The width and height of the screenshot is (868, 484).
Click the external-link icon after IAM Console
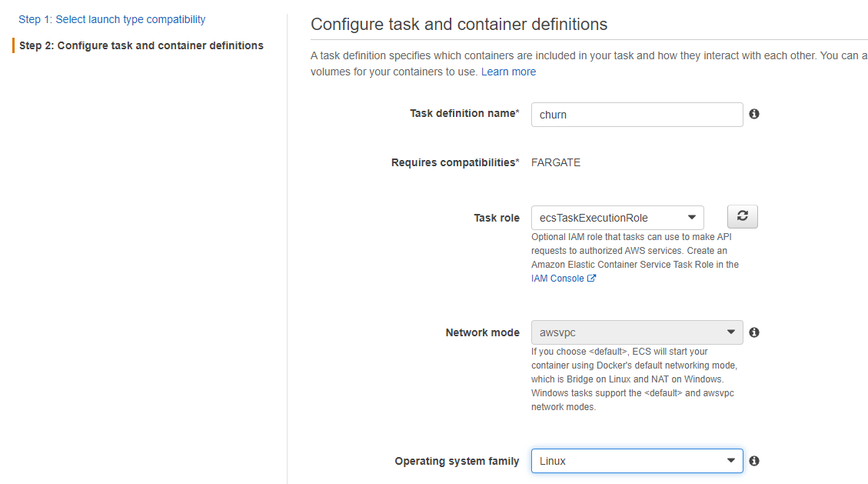click(591, 278)
